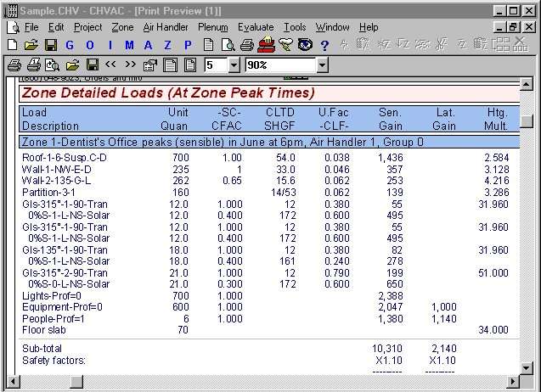Viewport: 541px width, 392px height.
Task: Click the blue A toolbar button
Action: 149,45
